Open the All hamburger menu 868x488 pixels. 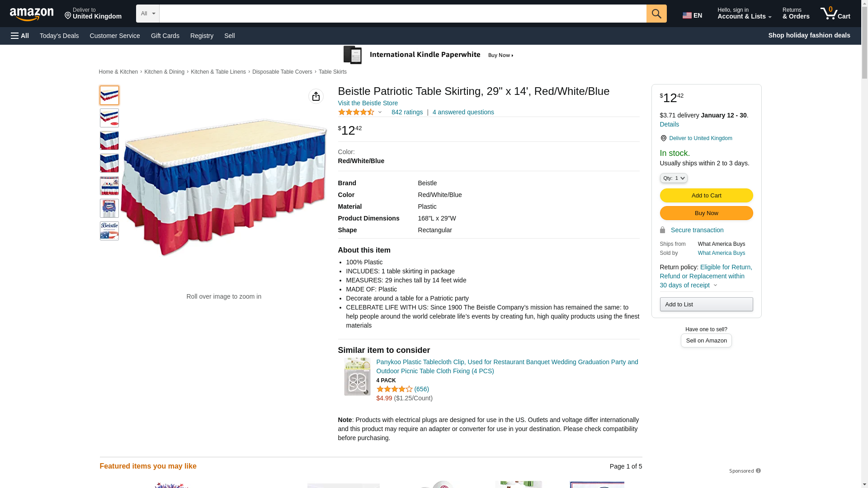[20, 36]
